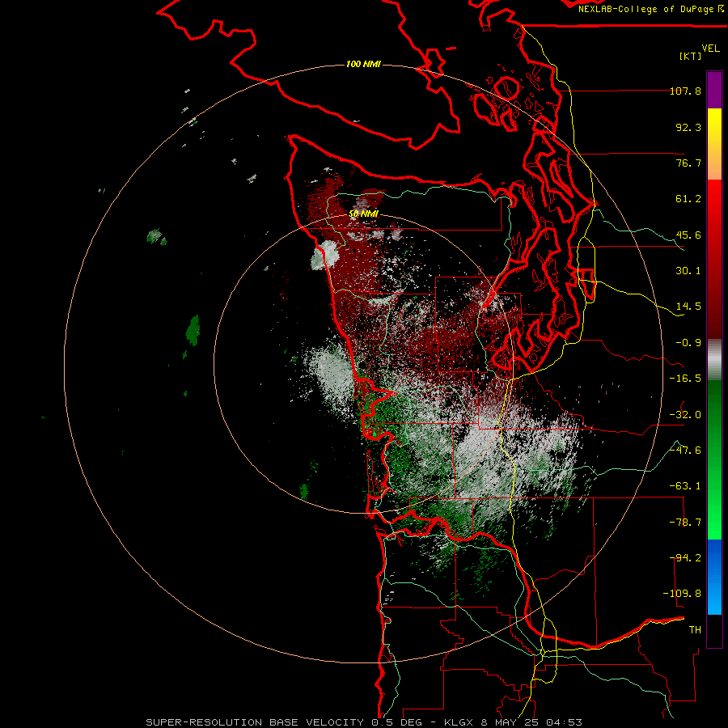The width and height of the screenshot is (728, 728).
Task: Click the 107.8 velocity scale value
Action: 685,91
